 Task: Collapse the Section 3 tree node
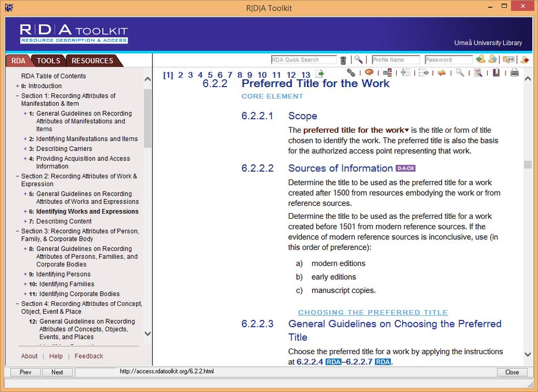17,231
